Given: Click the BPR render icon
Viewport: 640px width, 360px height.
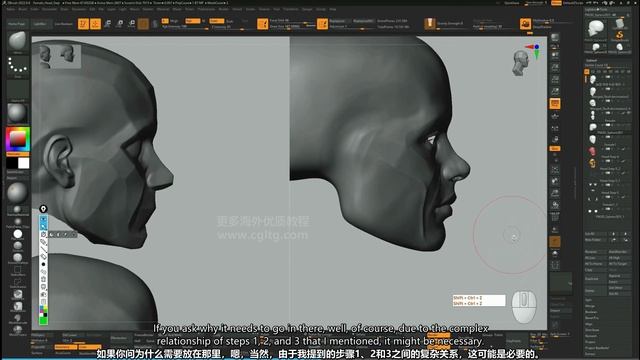Looking at the screenshot, I should 555,38.
